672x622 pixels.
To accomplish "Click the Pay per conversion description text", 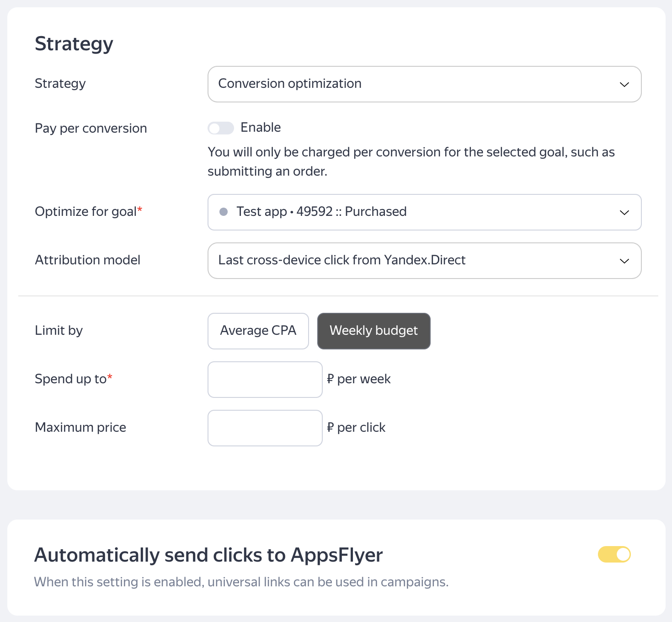I will click(411, 161).
